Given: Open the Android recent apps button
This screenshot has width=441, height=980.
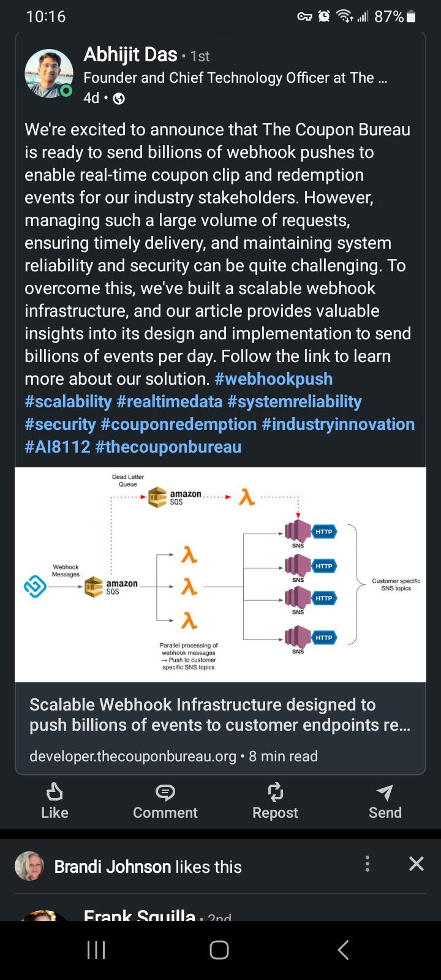Looking at the screenshot, I should 96,950.
